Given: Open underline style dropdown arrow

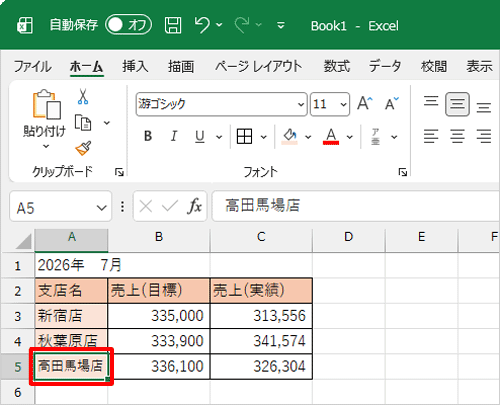Looking at the screenshot, I should [219, 137].
